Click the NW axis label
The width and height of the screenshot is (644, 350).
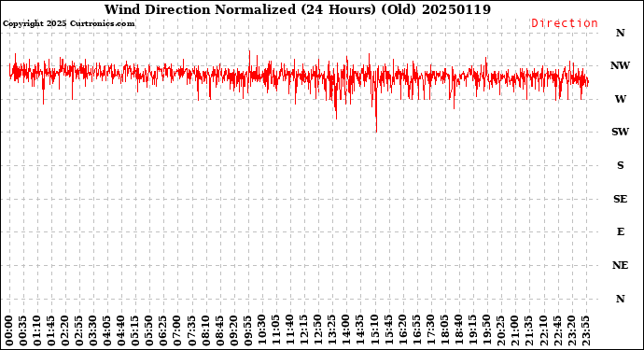(x=620, y=65)
